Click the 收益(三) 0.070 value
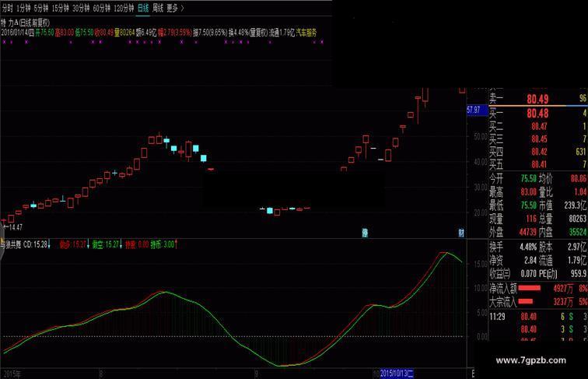Screen dimensions: 588x379 point(528,274)
